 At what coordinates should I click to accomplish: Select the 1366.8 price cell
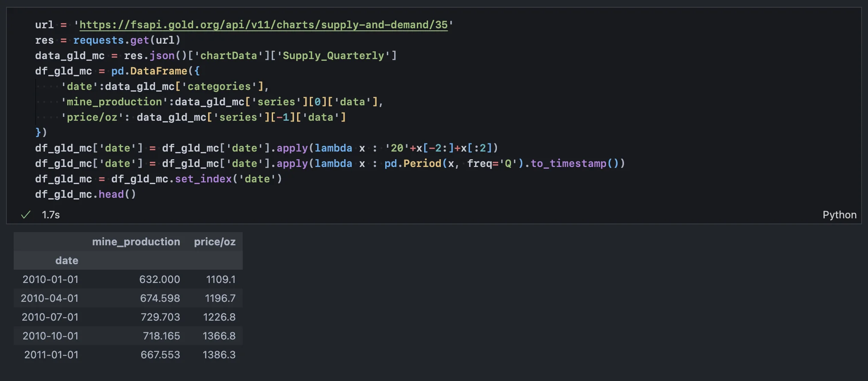[219, 336]
